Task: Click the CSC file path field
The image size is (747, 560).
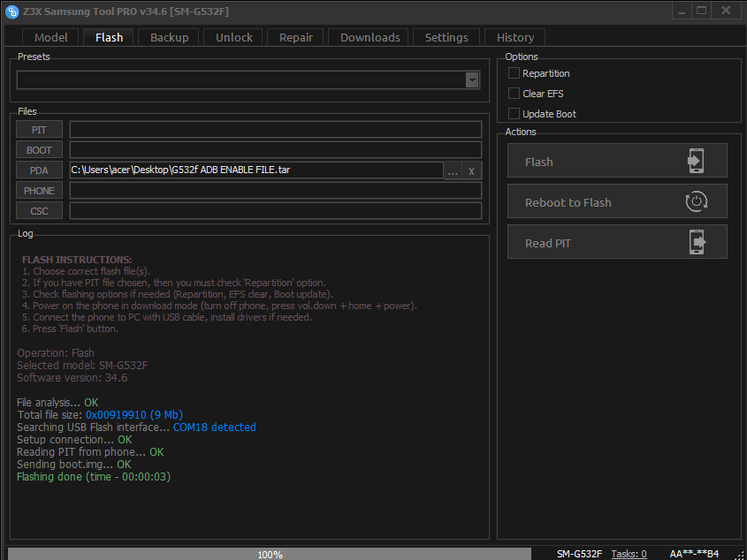Action: tap(275, 210)
